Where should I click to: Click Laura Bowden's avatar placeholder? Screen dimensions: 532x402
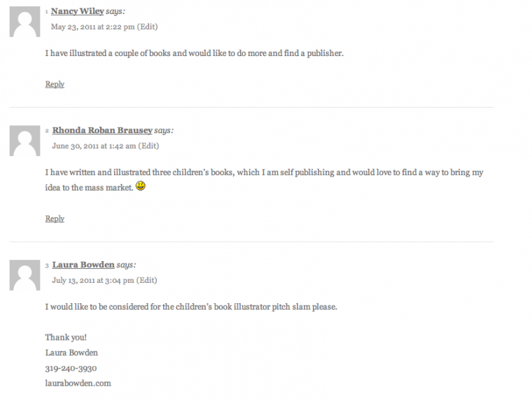click(x=24, y=275)
